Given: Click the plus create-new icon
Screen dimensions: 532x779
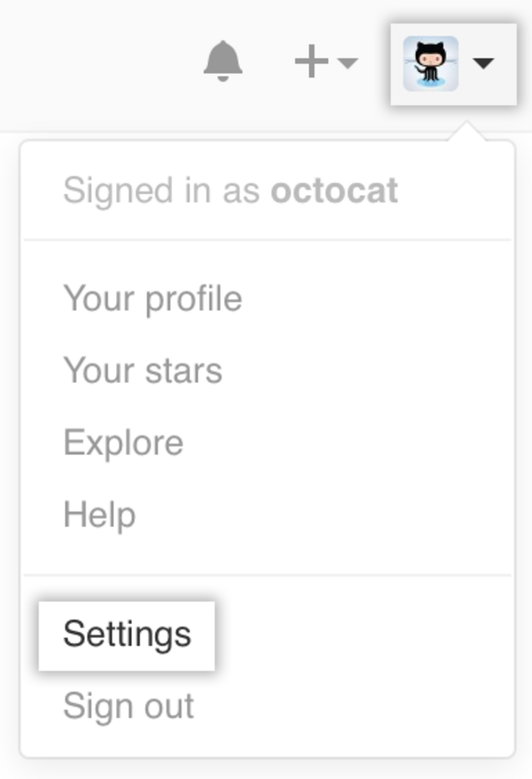Looking at the screenshot, I should 311,61.
